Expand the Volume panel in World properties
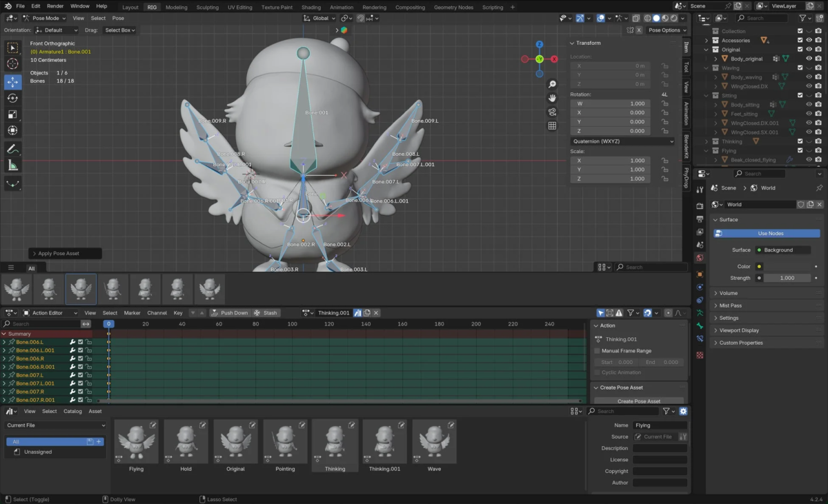Image resolution: width=828 pixels, height=504 pixels. (729, 293)
